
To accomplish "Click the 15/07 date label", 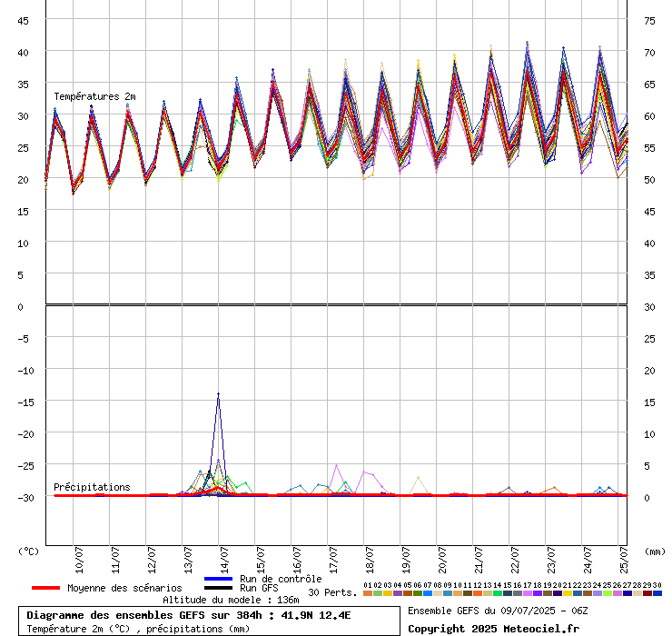I will click(261, 560).
